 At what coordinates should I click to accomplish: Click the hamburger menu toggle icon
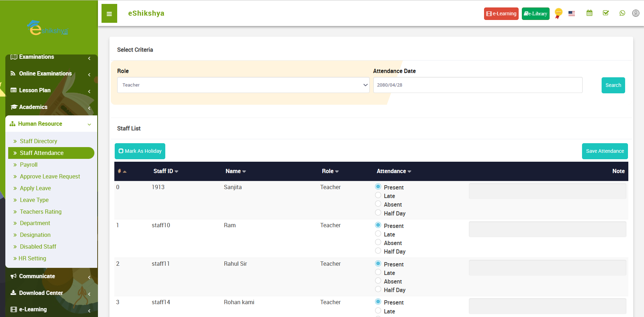click(109, 14)
